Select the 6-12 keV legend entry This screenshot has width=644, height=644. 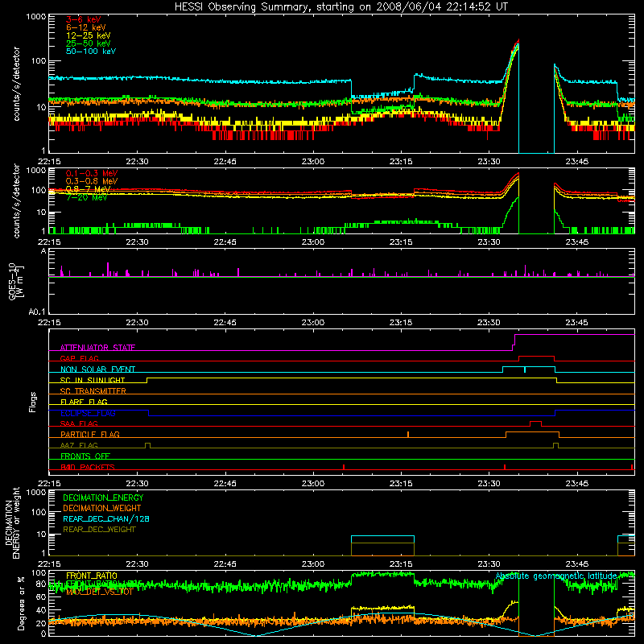pyautogui.click(x=86, y=27)
